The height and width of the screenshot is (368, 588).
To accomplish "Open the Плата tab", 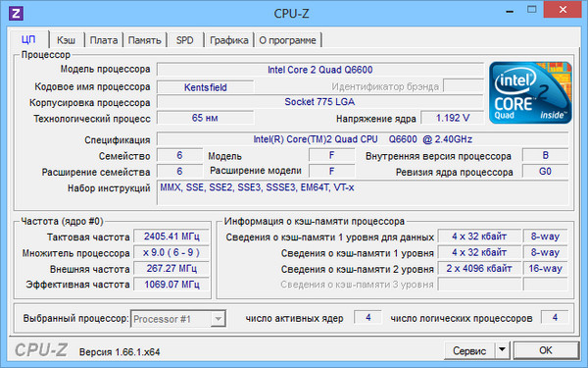I will tap(104, 40).
